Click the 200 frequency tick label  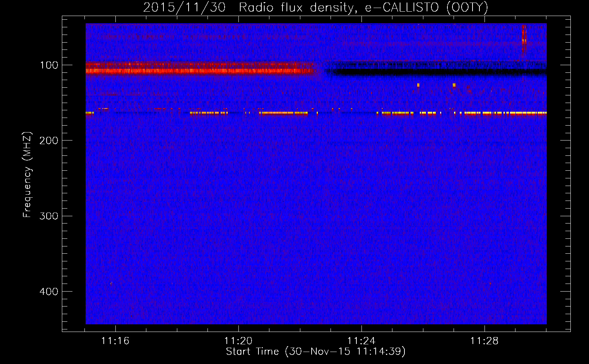(49, 141)
